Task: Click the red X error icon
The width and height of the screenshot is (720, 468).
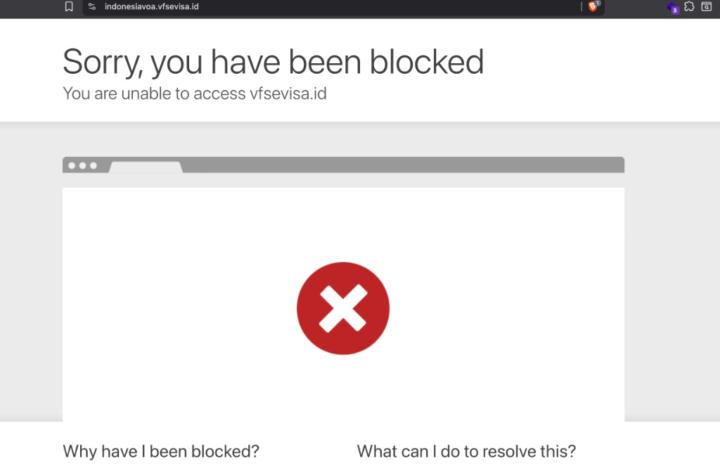Action: click(343, 308)
